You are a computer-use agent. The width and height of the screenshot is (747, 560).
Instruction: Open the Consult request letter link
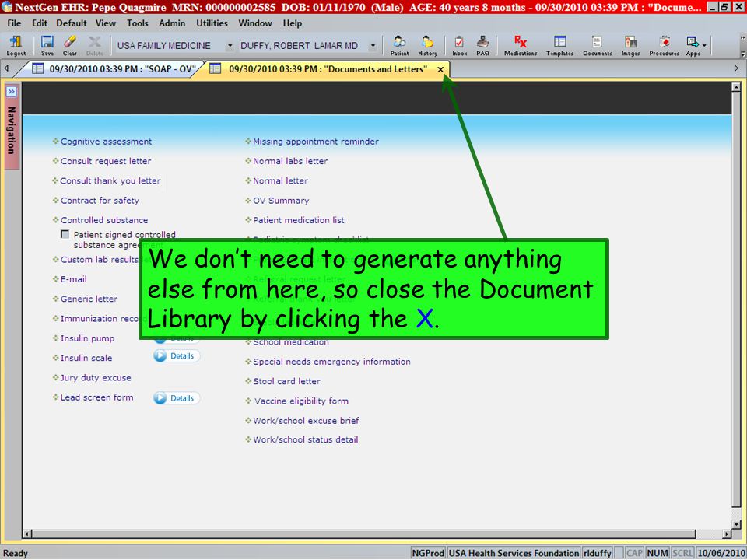click(x=106, y=161)
